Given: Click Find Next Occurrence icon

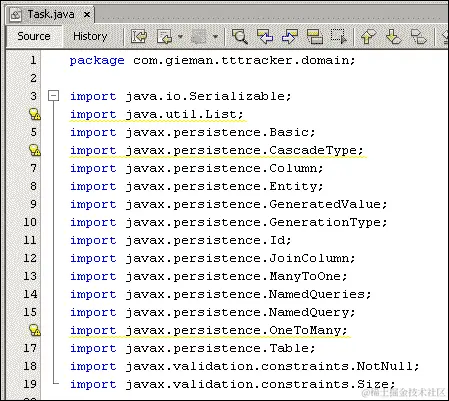Looking at the screenshot, I should click(x=289, y=36).
